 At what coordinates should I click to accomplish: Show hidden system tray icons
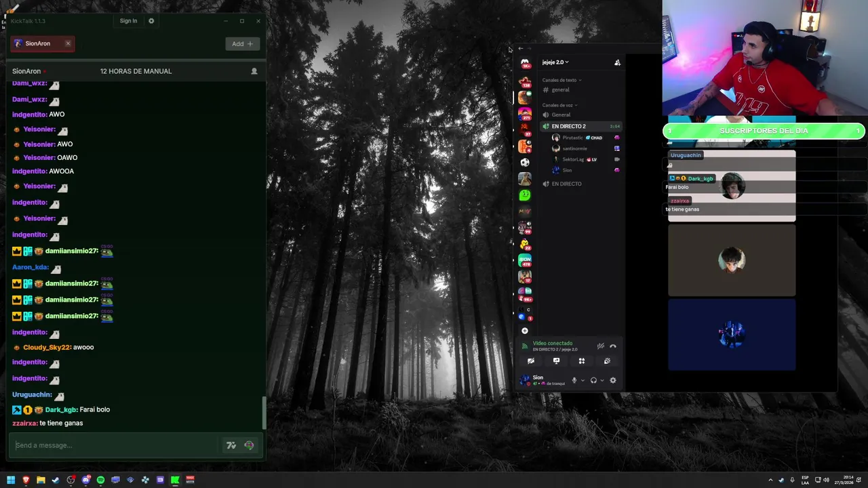[770, 481]
